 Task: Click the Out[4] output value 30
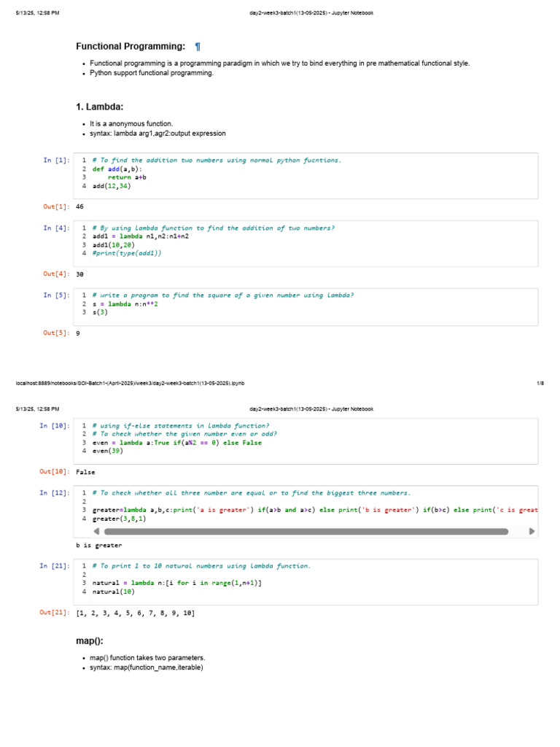click(x=80, y=274)
